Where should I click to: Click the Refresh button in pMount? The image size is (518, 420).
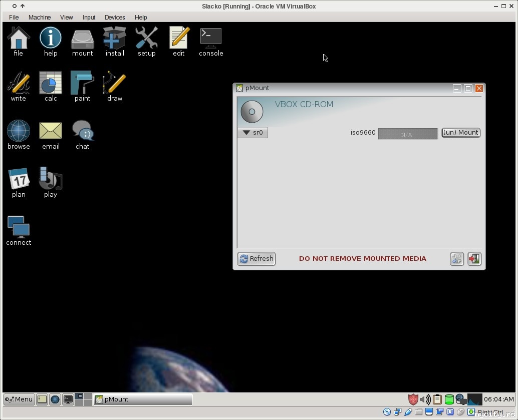coord(256,258)
